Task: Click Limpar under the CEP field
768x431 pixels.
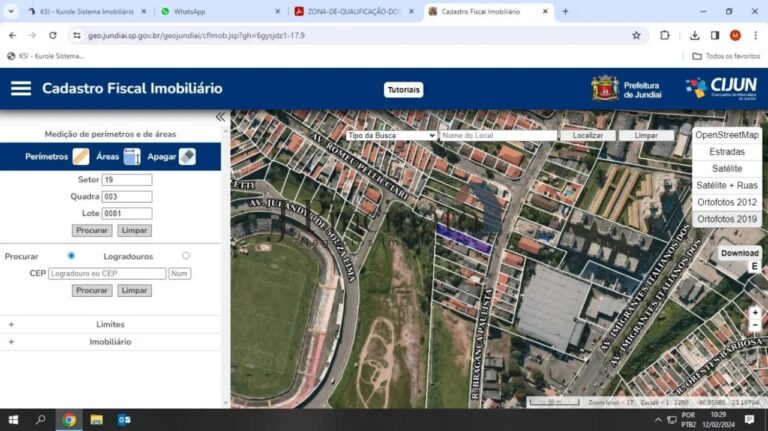Action: (x=134, y=290)
